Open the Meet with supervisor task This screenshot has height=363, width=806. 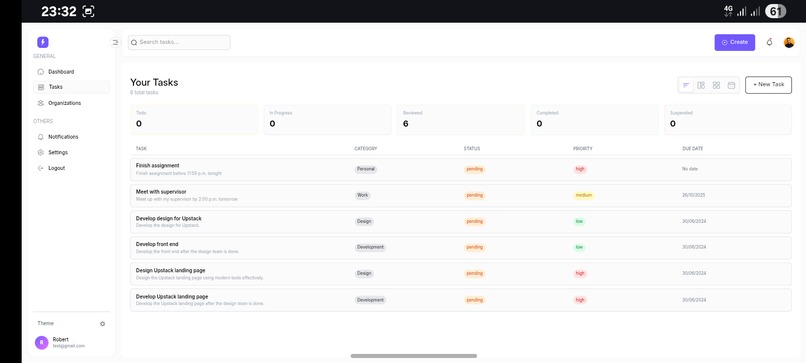coord(461,195)
